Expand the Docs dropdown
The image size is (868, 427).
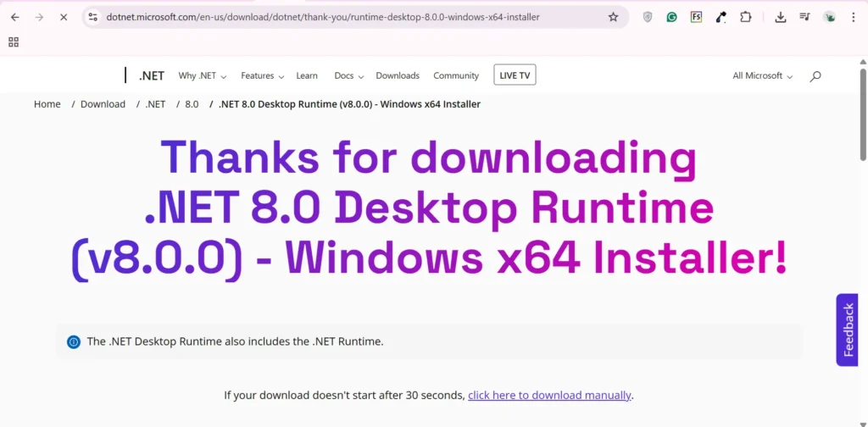(348, 76)
